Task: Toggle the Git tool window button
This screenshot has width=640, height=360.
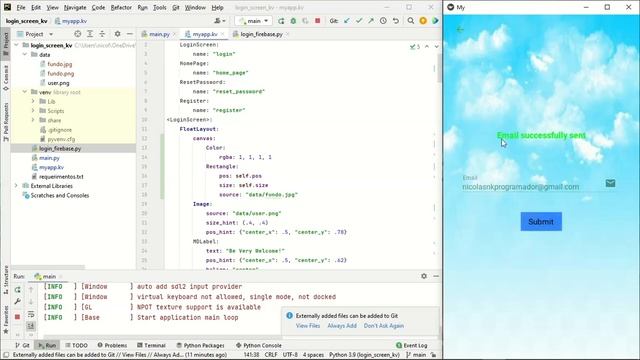Action: click(x=22, y=345)
